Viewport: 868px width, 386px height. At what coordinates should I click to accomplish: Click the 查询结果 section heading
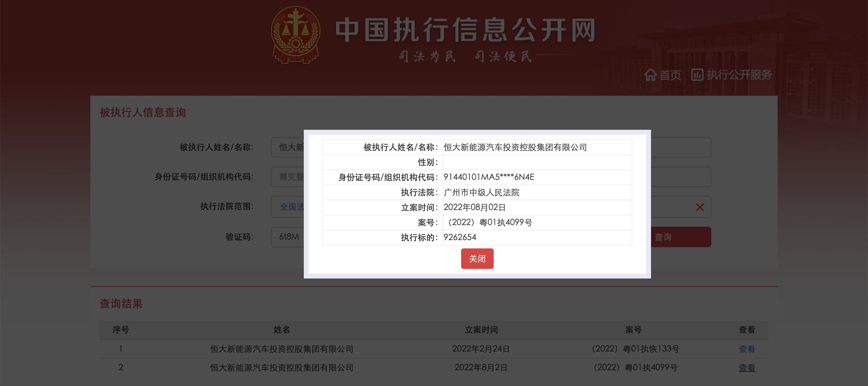point(121,303)
